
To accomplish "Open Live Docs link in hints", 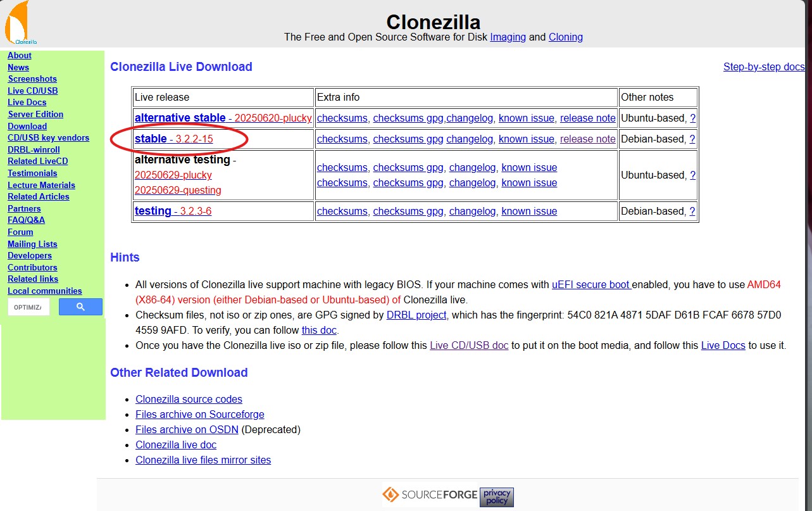I will pos(723,345).
